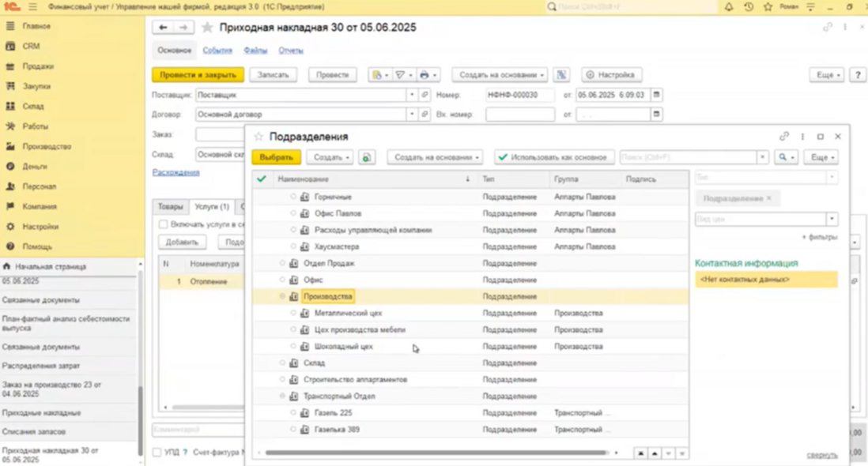Switch to the Товары tab
Screen dimensions: 868x466
click(170, 207)
